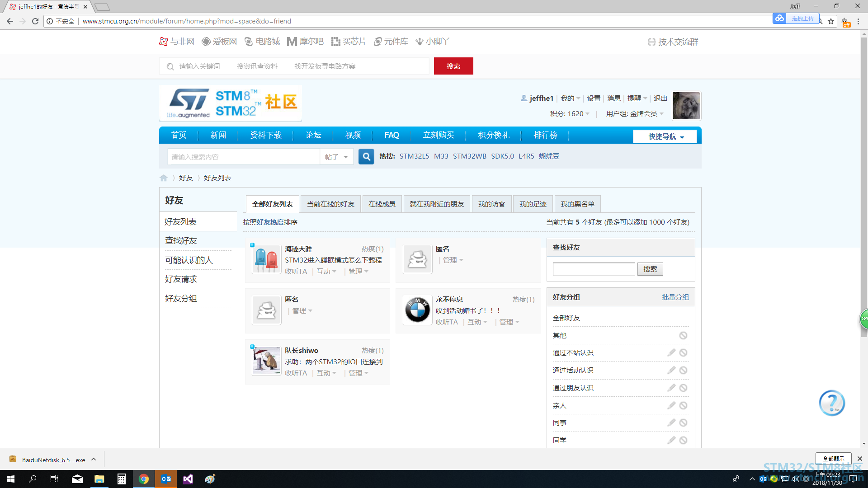Click edit pencil for 通过朋友认识 group

(x=671, y=388)
